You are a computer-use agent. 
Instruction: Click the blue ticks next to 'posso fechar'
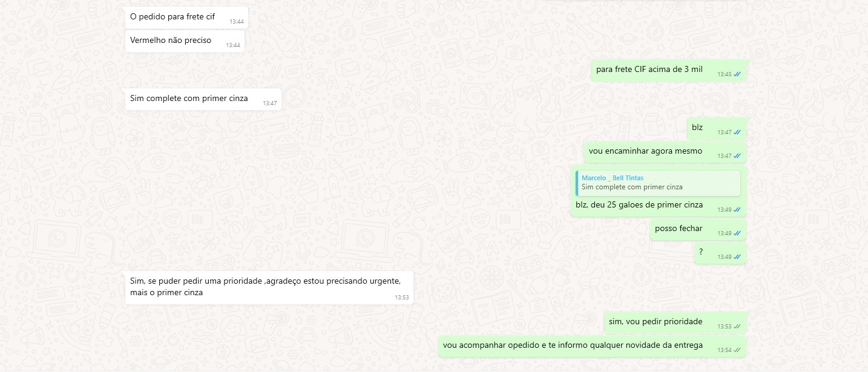click(737, 233)
